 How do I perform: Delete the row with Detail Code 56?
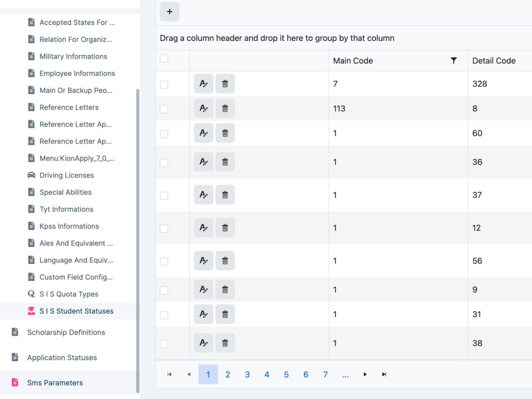click(225, 261)
